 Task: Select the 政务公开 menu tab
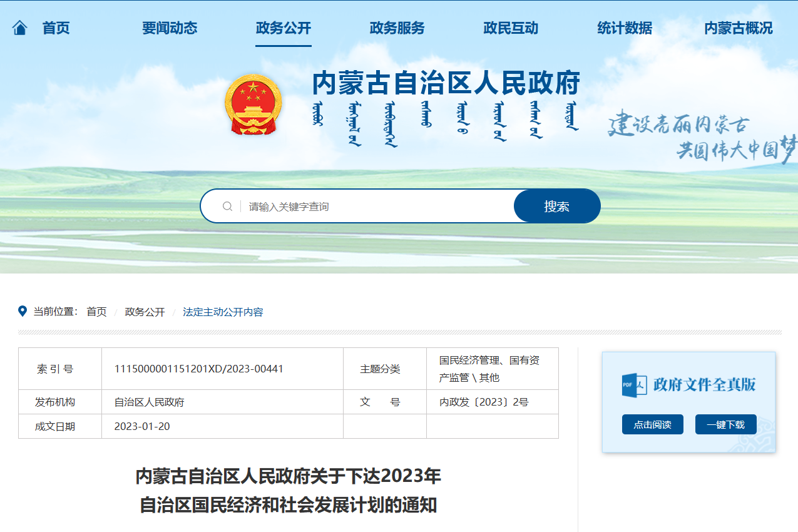pyautogui.click(x=284, y=28)
